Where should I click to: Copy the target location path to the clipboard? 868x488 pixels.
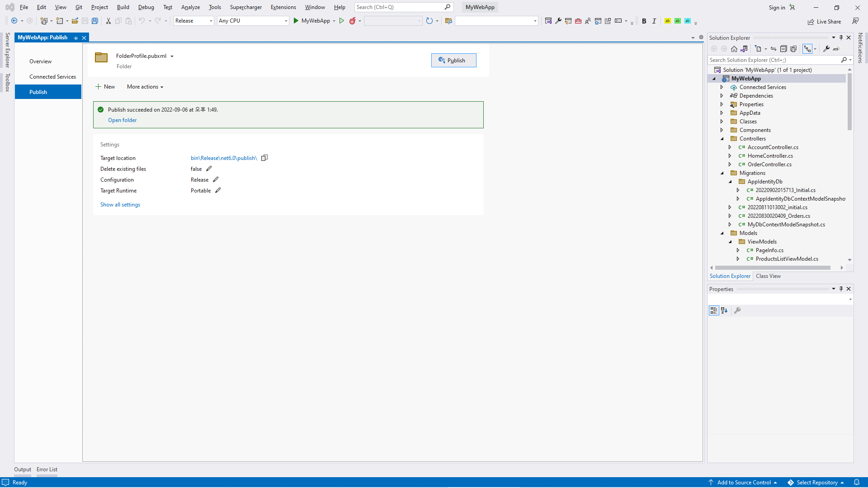264,158
